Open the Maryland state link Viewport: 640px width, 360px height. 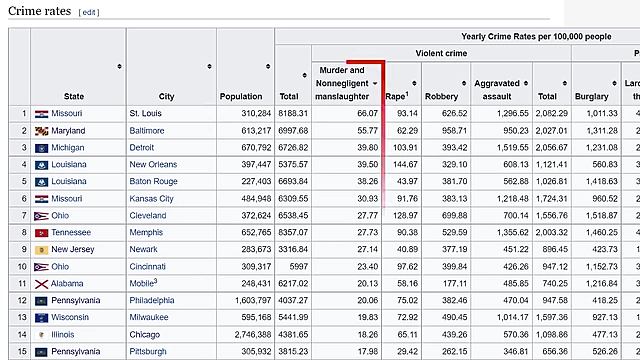click(68, 131)
